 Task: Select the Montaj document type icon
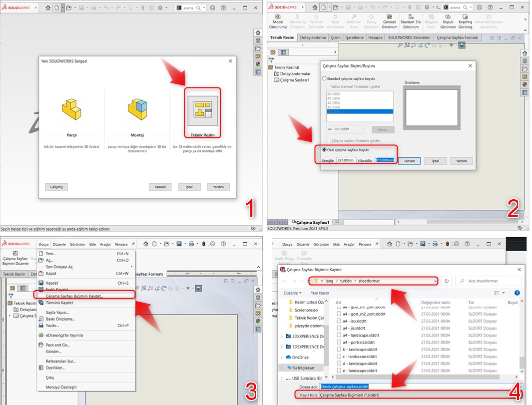coord(137,109)
